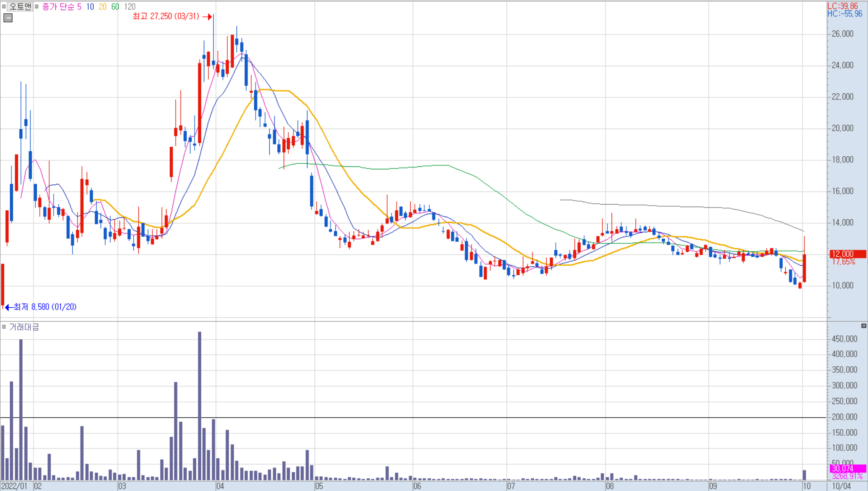Click the data grid table icon

coord(8,18)
